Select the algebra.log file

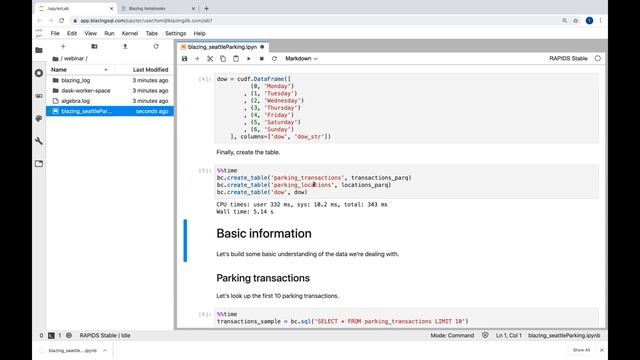(x=110, y=101)
